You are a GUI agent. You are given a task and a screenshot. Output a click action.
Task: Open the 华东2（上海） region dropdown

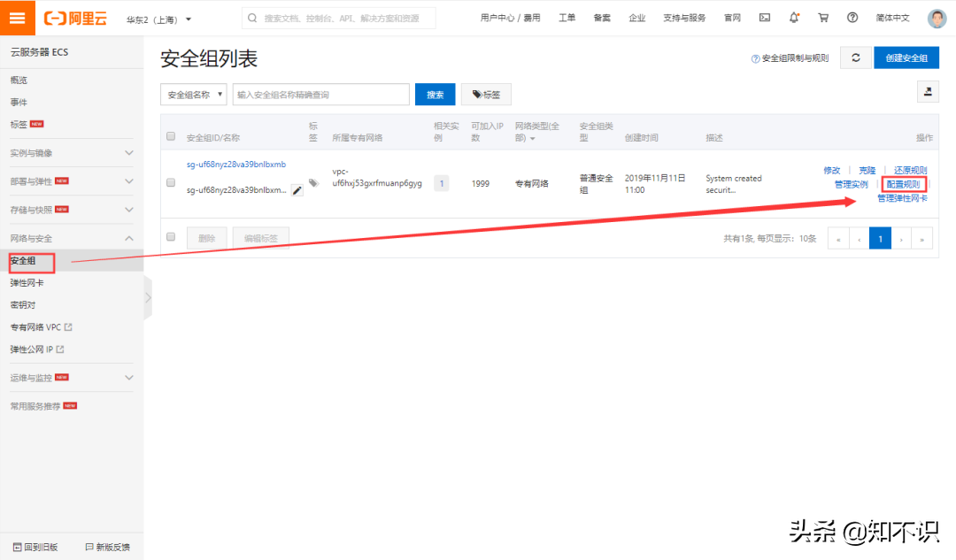(159, 19)
